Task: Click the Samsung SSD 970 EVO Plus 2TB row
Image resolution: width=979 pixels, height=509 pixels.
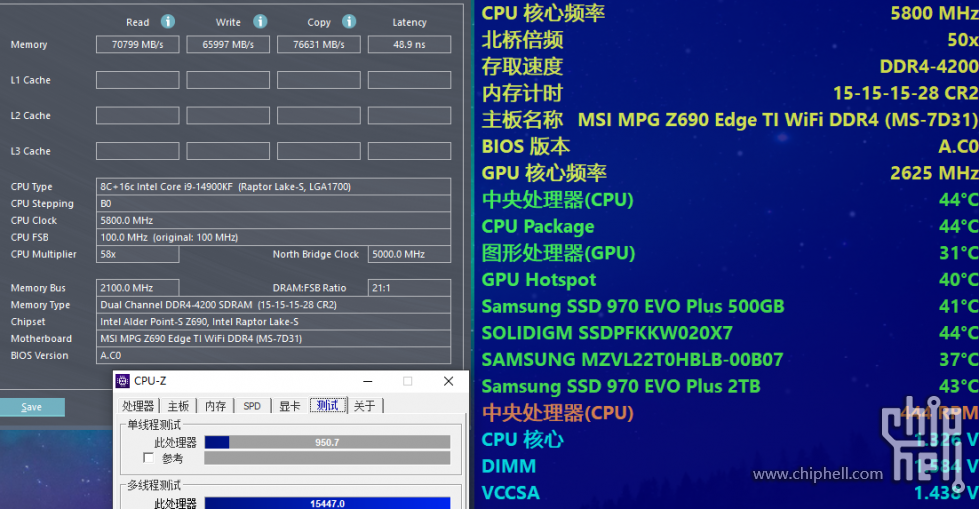Action: [x=729, y=387]
